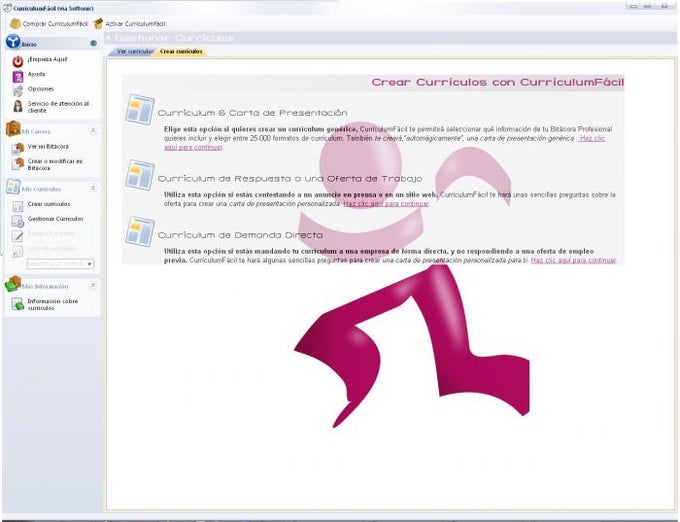Viewport: 680px width, 522px height.
Task: Open the currículum selection dropdown in the sidebar
Action: click(60, 264)
